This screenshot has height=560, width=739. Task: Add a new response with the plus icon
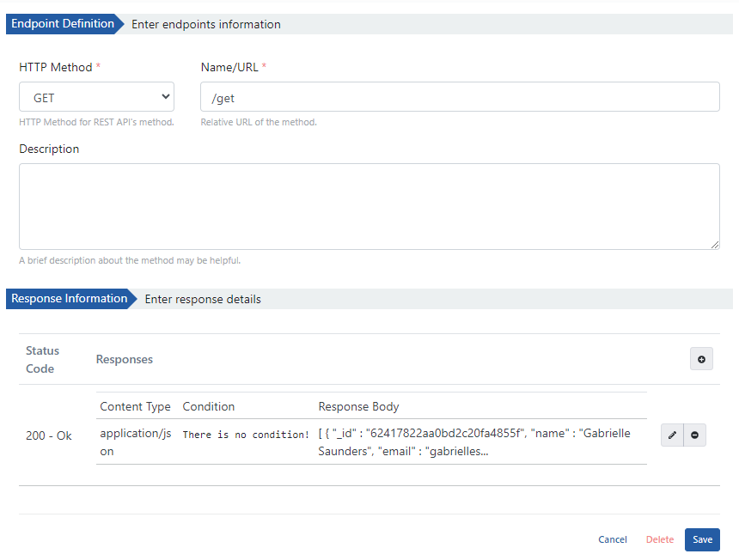[701, 359]
